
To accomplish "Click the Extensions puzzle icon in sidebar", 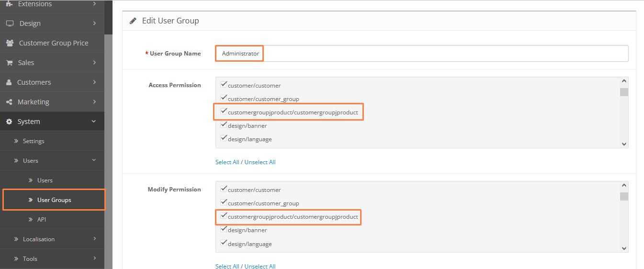I will click(x=9, y=4).
